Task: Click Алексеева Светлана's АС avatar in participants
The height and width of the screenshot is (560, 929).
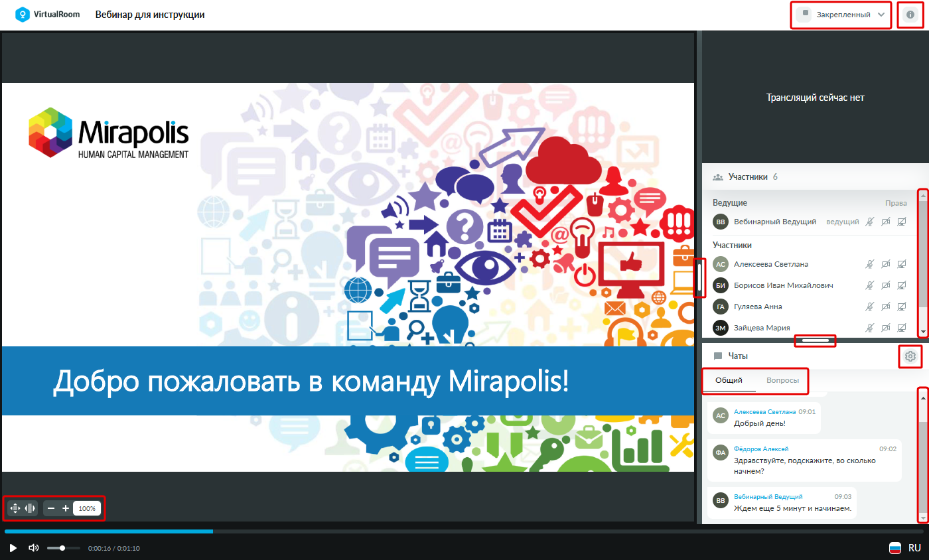Action: tap(721, 264)
